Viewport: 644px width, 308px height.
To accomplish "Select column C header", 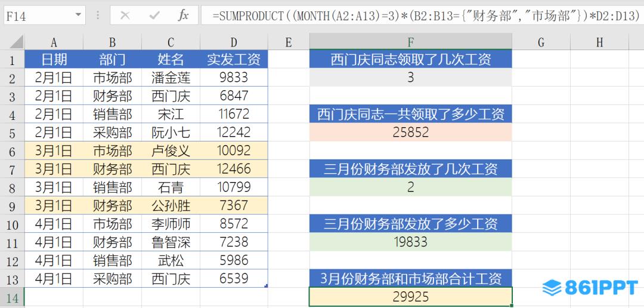I will 171,42.
